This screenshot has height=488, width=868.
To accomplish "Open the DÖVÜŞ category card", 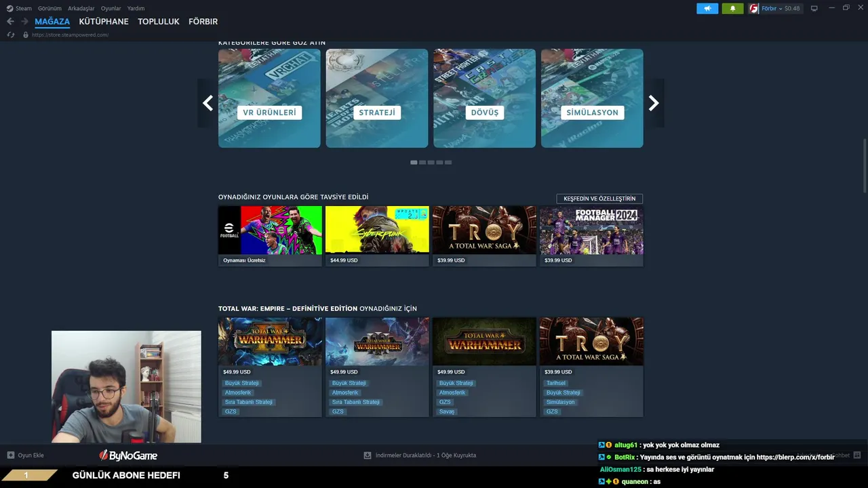I will (484, 98).
